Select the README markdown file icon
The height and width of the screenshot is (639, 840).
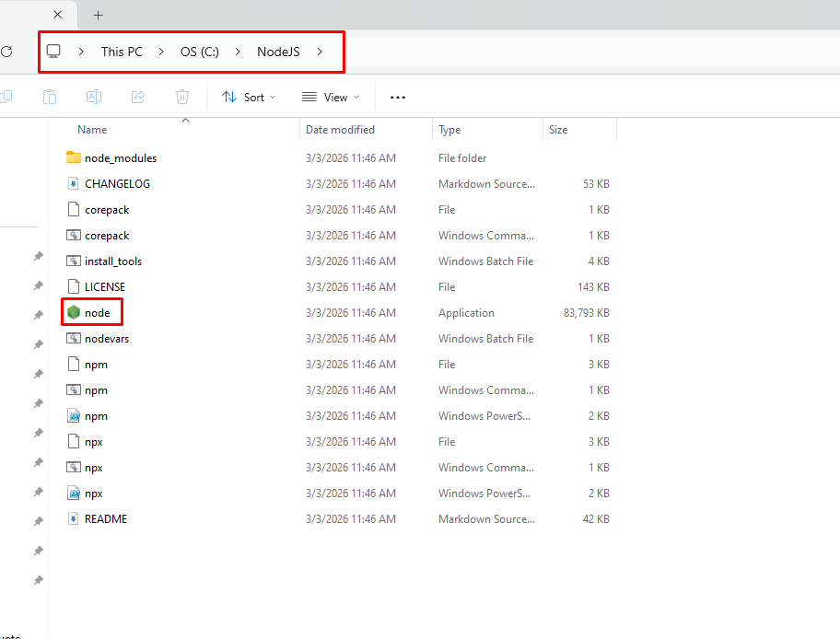(x=74, y=519)
